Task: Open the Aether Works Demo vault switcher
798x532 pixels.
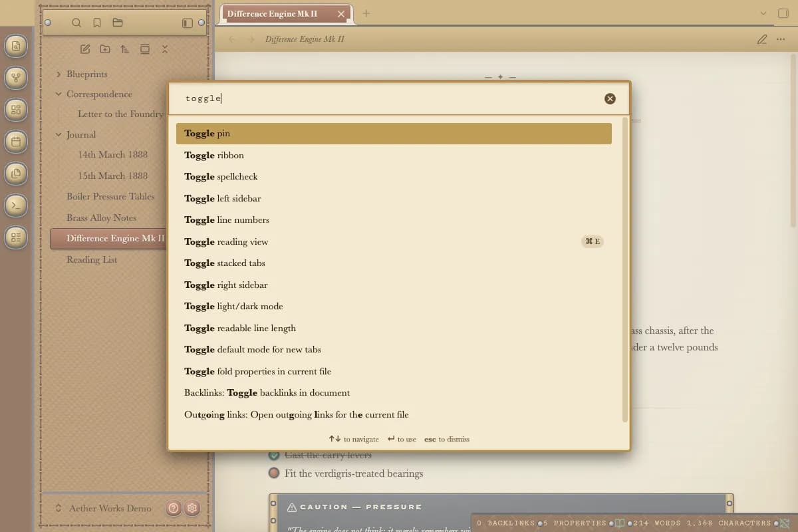Action: (x=104, y=508)
